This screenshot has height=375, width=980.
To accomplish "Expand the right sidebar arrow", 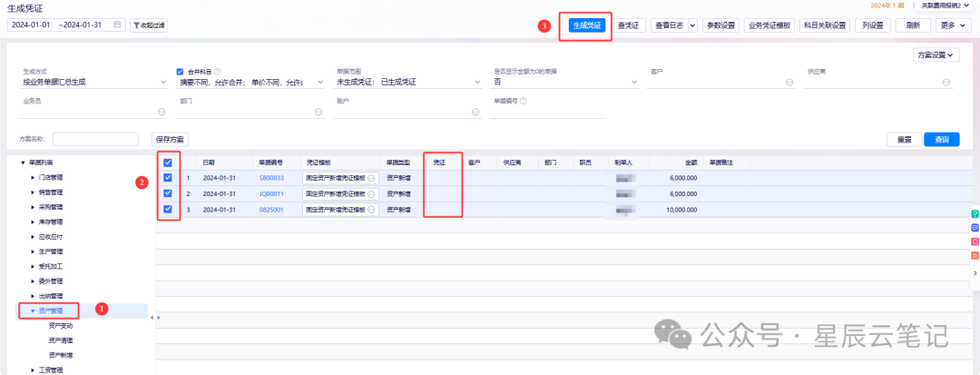I will pos(975,273).
